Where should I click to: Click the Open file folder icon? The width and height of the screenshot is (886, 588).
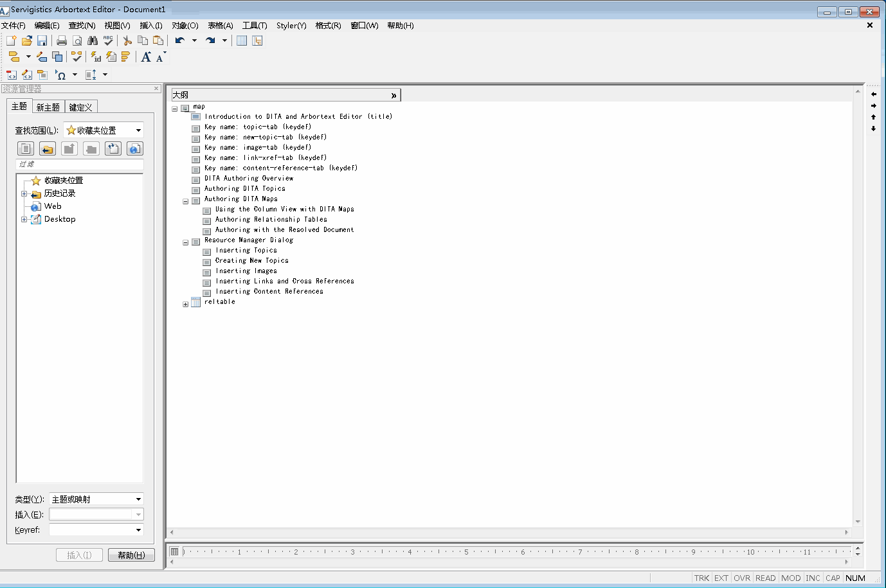tap(26, 40)
